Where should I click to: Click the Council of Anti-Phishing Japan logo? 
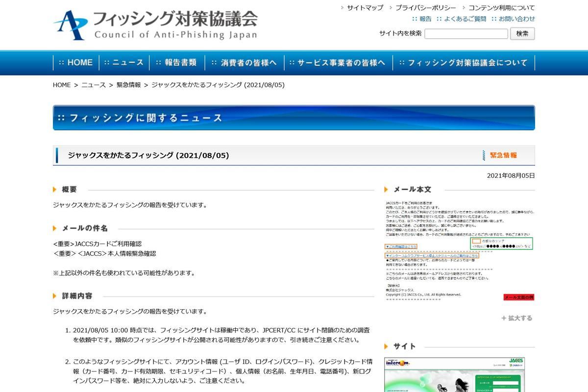[155, 25]
